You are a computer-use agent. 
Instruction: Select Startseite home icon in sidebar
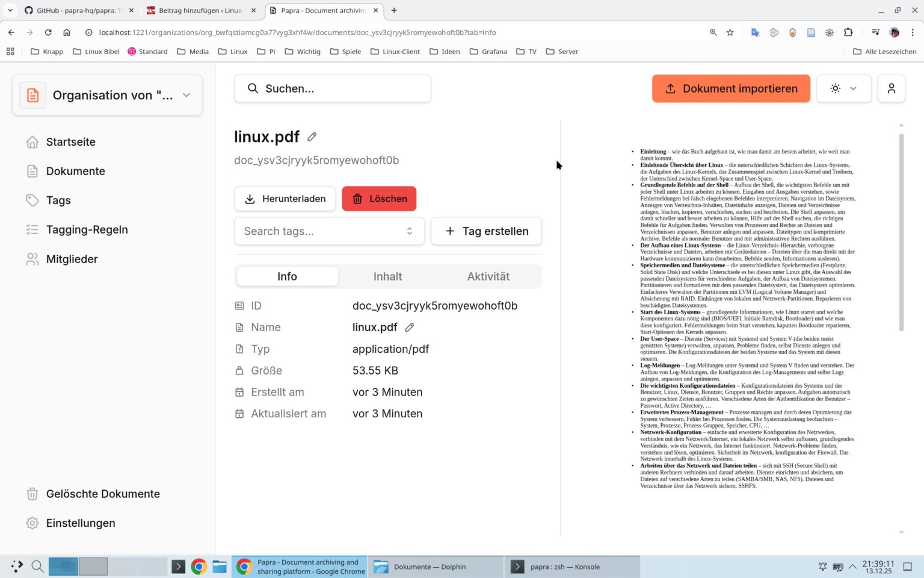(32, 142)
